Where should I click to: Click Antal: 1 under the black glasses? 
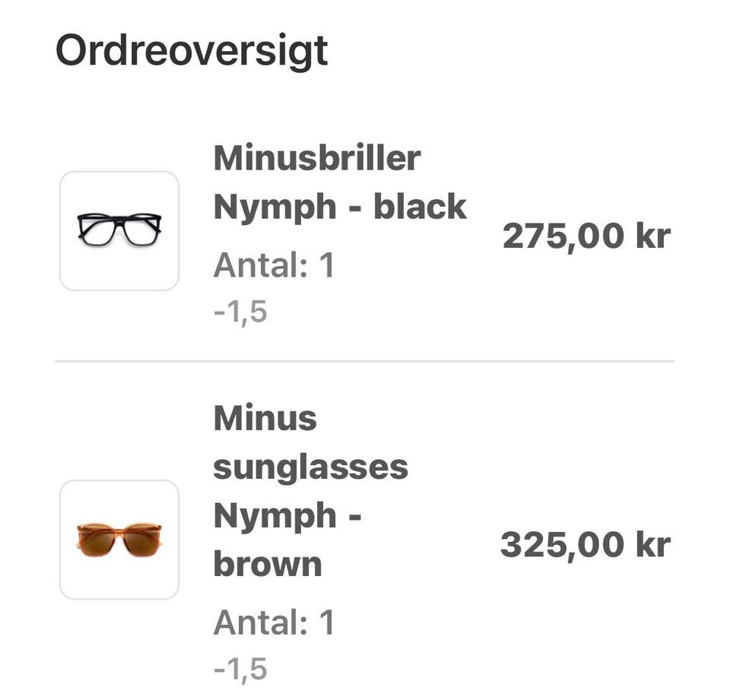tap(274, 266)
